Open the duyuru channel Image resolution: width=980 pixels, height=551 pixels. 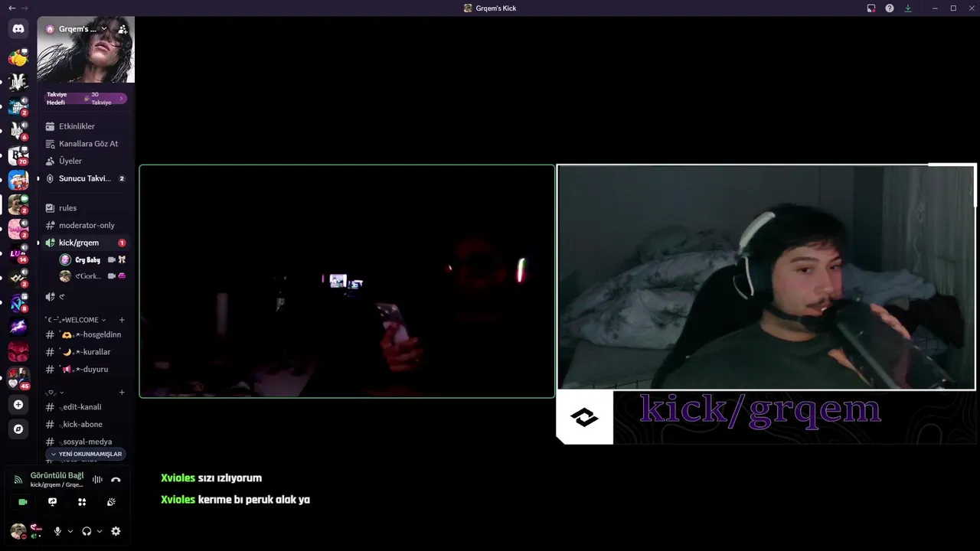(x=86, y=369)
